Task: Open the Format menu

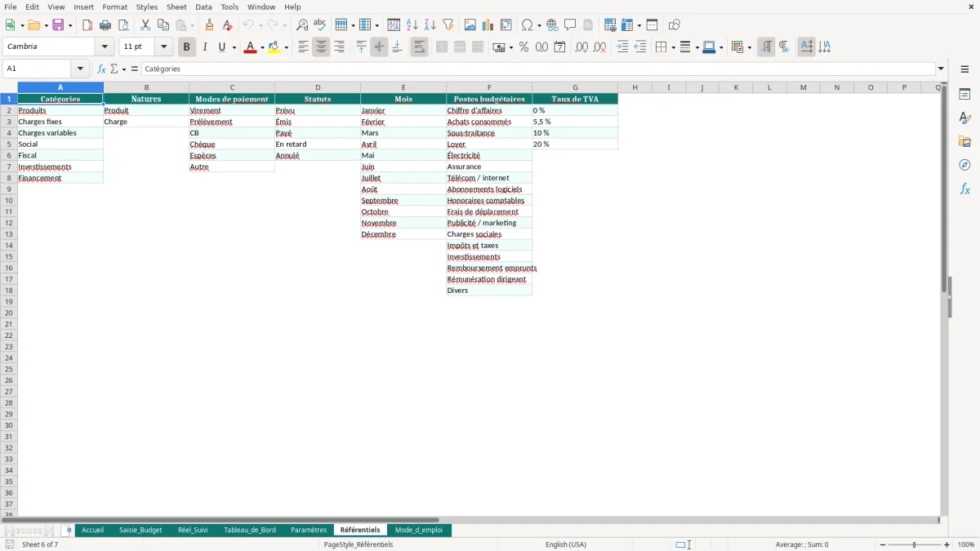Action: (115, 7)
